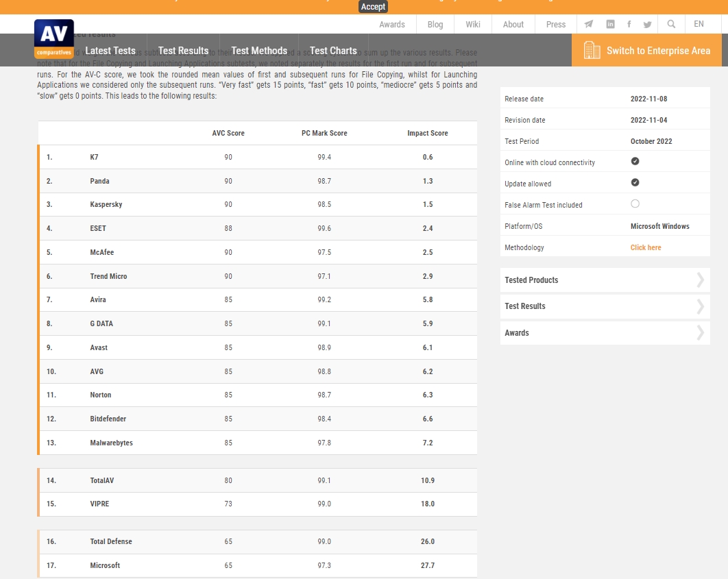Click the PC Mark Score column header
The width and height of the screenshot is (728, 579).
point(324,133)
